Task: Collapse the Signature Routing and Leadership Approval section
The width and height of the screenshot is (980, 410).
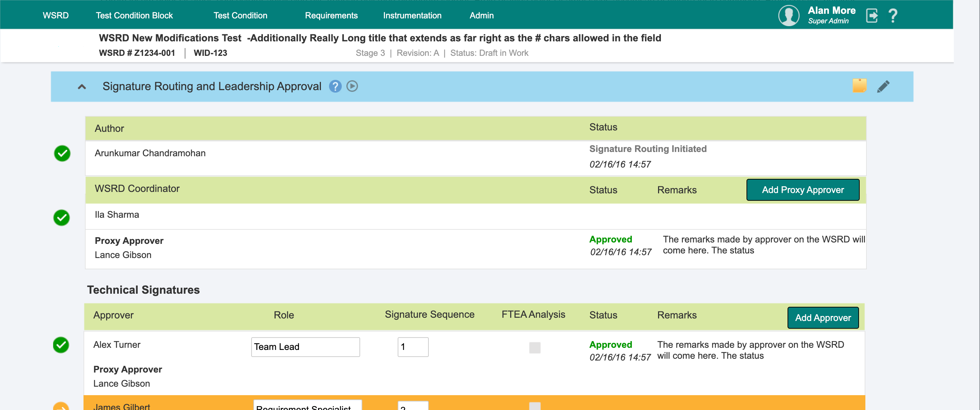Action: pyautogui.click(x=81, y=86)
